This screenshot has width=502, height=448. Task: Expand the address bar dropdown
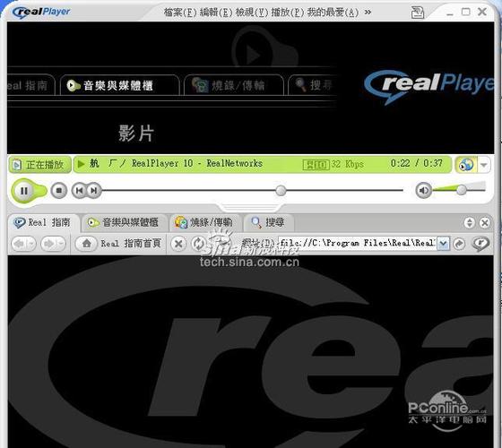(444, 244)
